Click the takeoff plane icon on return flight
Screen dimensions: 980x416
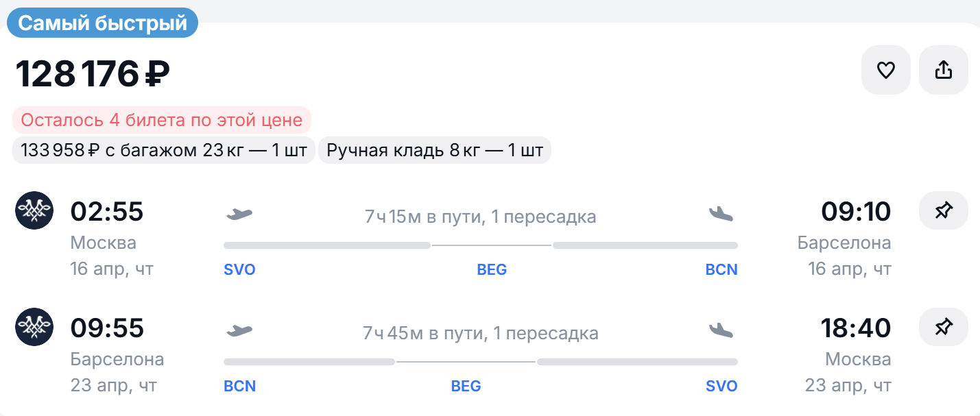pyautogui.click(x=239, y=331)
